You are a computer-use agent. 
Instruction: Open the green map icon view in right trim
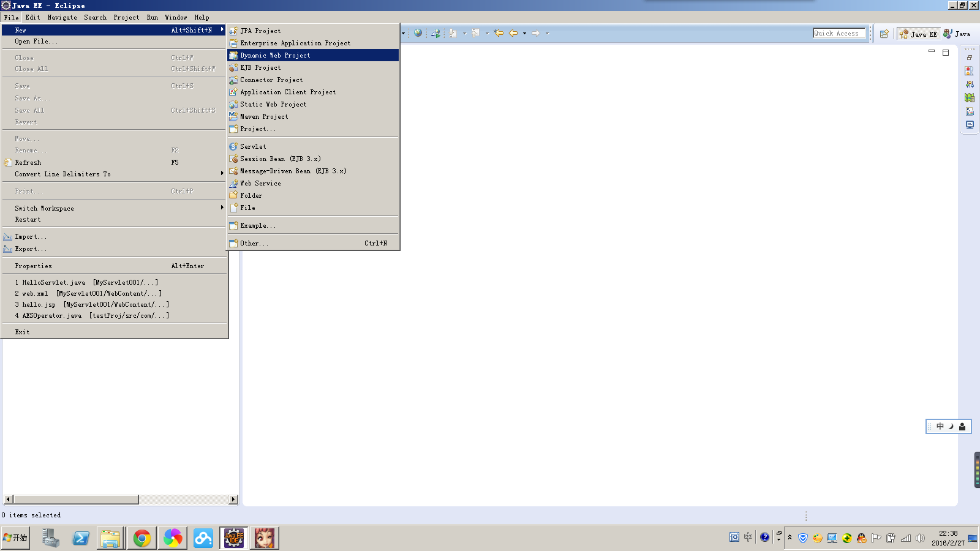click(x=970, y=97)
